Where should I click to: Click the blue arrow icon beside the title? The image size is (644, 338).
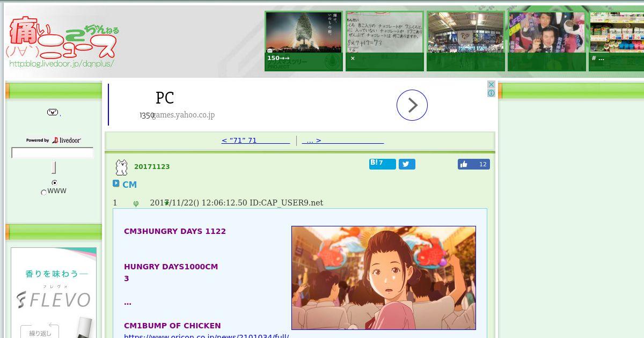[116, 183]
